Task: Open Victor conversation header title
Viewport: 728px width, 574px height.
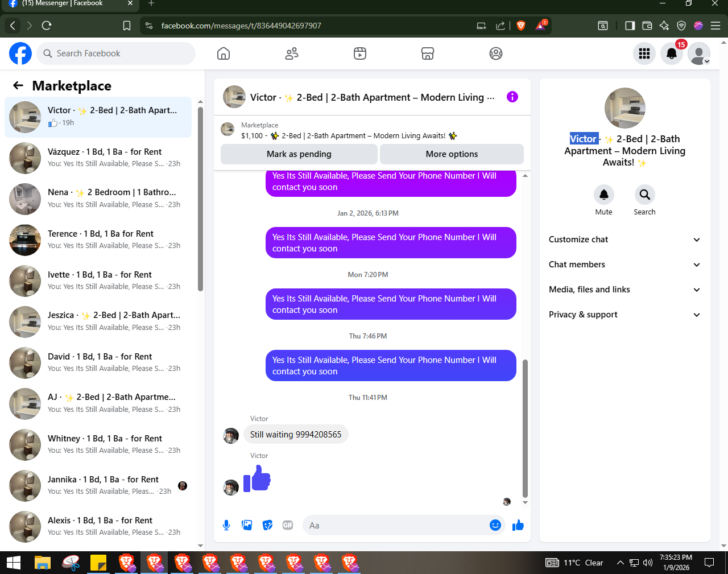Action: (373, 97)
